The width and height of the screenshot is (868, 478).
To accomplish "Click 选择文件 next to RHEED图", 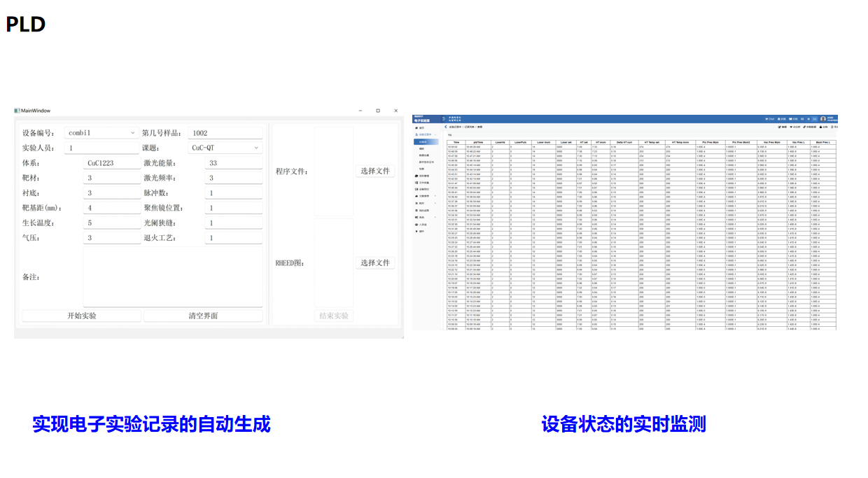I will (374, 263).
